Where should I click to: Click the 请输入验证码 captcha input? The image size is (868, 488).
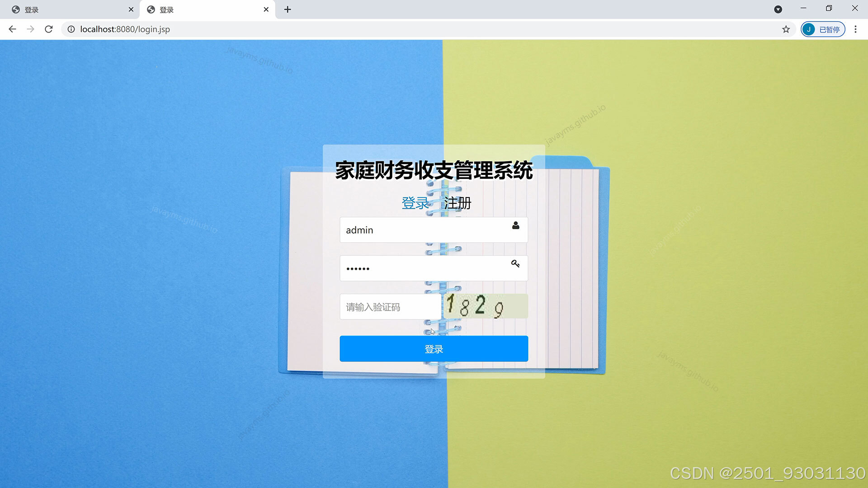[x=390, y=307]
